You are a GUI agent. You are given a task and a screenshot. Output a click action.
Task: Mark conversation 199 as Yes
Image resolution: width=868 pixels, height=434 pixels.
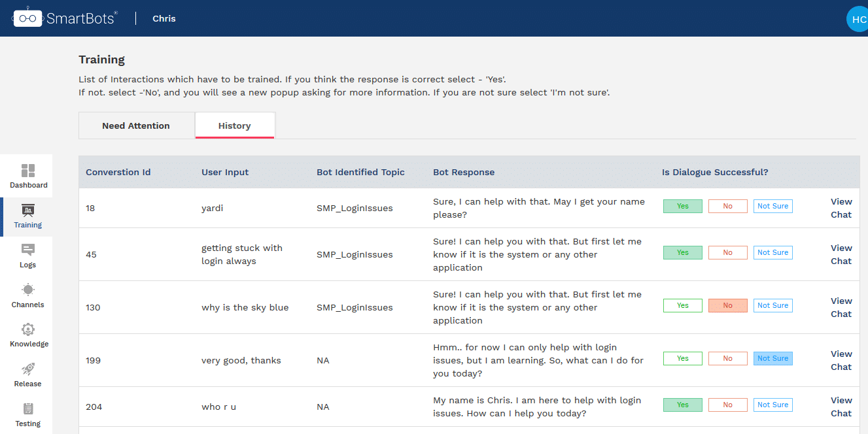pos(682,359)
